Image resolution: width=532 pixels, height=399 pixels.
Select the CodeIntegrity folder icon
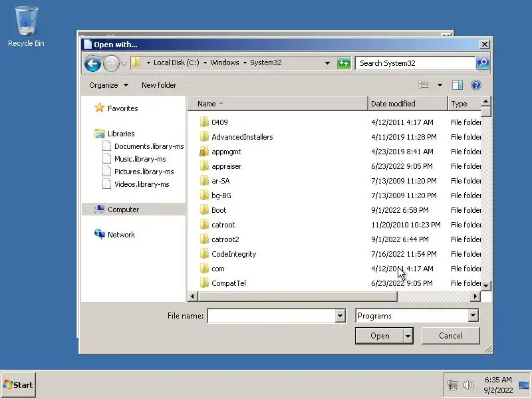(x=204, y=254)
